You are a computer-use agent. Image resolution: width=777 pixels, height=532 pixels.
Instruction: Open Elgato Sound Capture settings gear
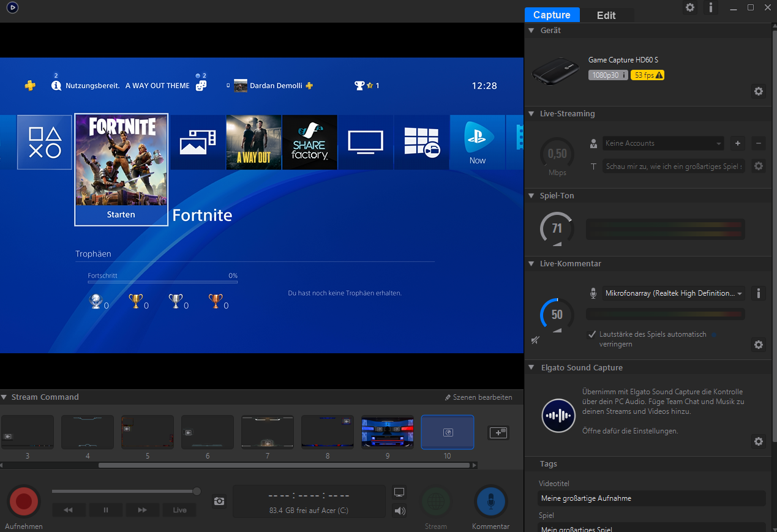[759, 441]
